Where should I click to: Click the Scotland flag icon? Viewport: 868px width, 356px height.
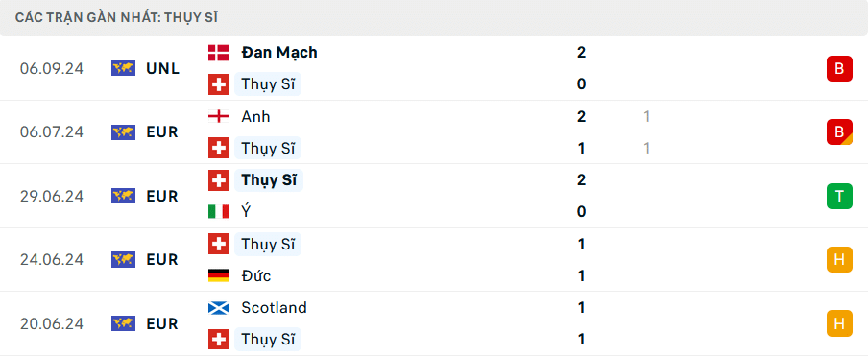219,307
